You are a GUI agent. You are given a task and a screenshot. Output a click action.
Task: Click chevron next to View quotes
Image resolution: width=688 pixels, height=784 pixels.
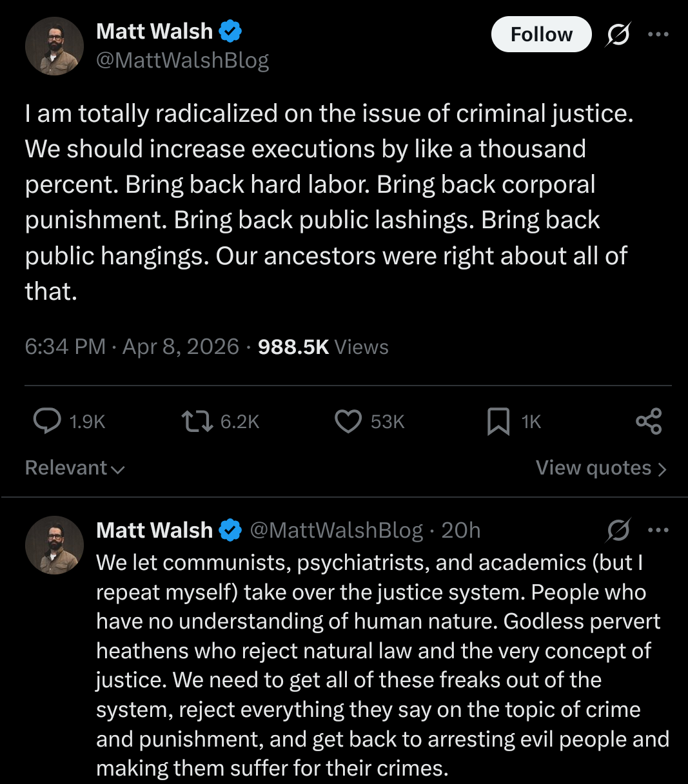click(x=662, y=469)
